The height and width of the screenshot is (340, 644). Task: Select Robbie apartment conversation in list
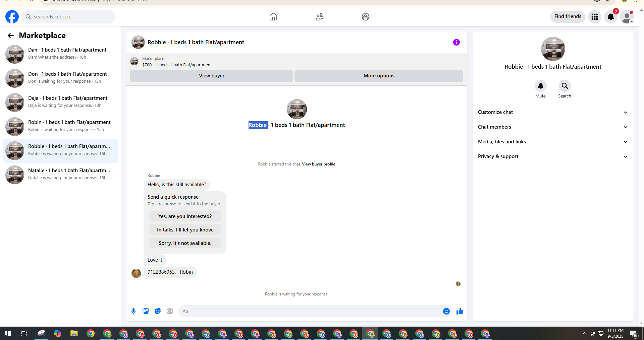tap(60, 151)
